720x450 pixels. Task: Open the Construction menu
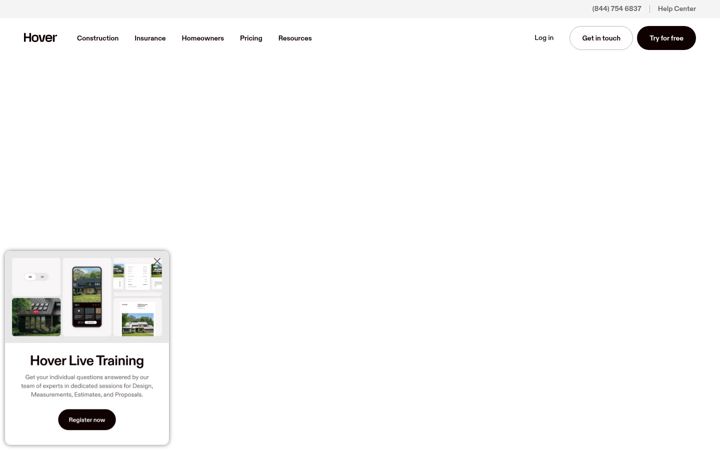coord(98,38)
